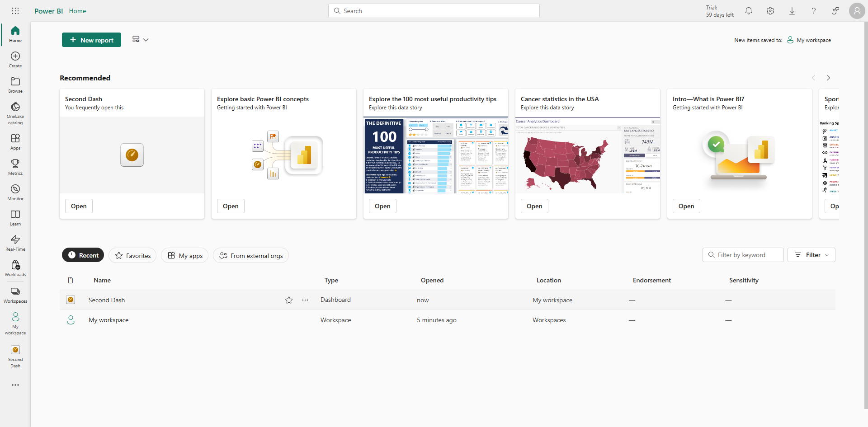This screenshot has height=427, width=868.
Task: Open Apps from the sidebar
Action: 15,141
